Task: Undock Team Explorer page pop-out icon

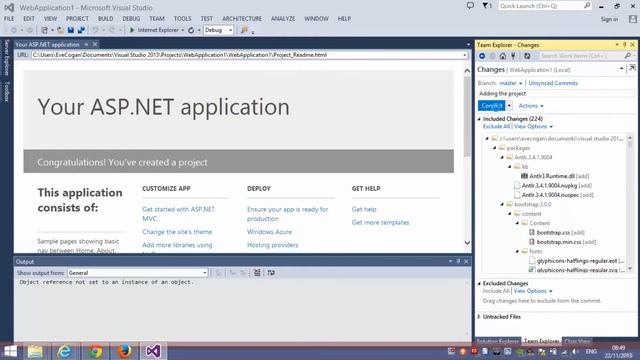Action: coord(632,69)
